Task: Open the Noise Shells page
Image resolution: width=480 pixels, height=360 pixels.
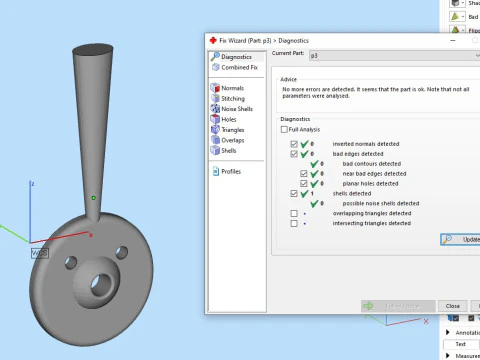Action: pyautogui.click(x=237, y=109)
